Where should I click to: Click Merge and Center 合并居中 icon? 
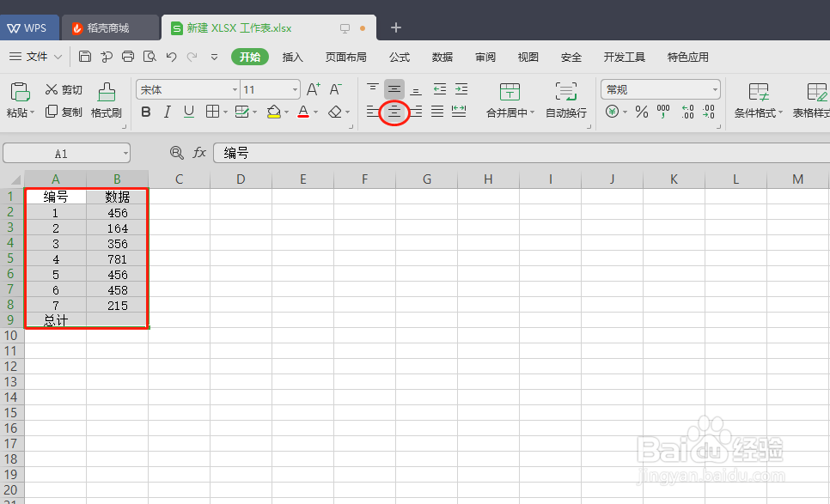510,92
